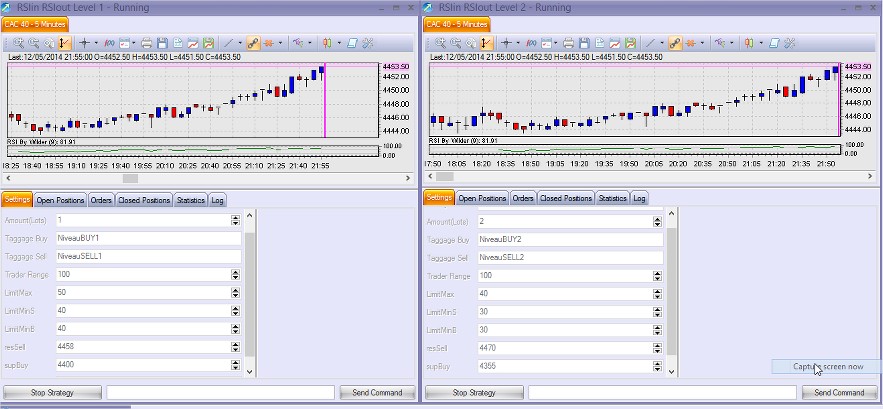This screenshot has height=409, width=883.
Task: Switch to the Orders tab in Level 1
Action: click(101, 200)
